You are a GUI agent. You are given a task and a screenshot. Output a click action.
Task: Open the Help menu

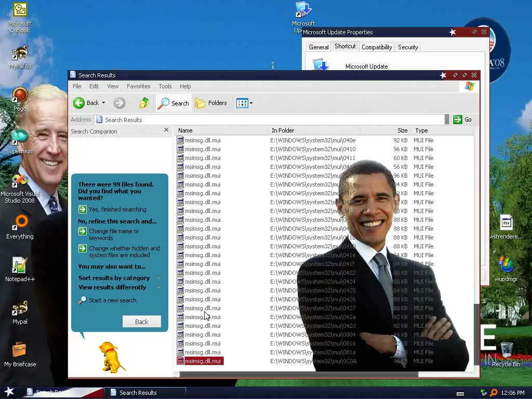point(185,86)
